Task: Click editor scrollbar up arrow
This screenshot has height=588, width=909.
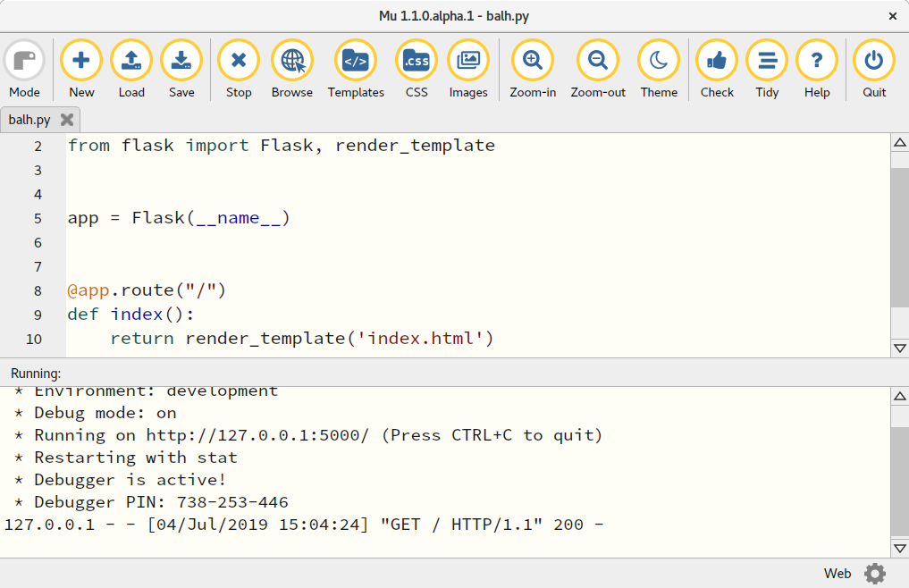Action: [900, 143]
